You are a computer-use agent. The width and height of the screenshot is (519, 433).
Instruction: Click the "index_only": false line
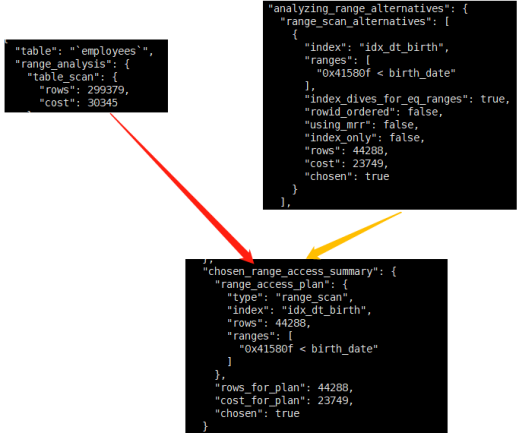point(364,138)
